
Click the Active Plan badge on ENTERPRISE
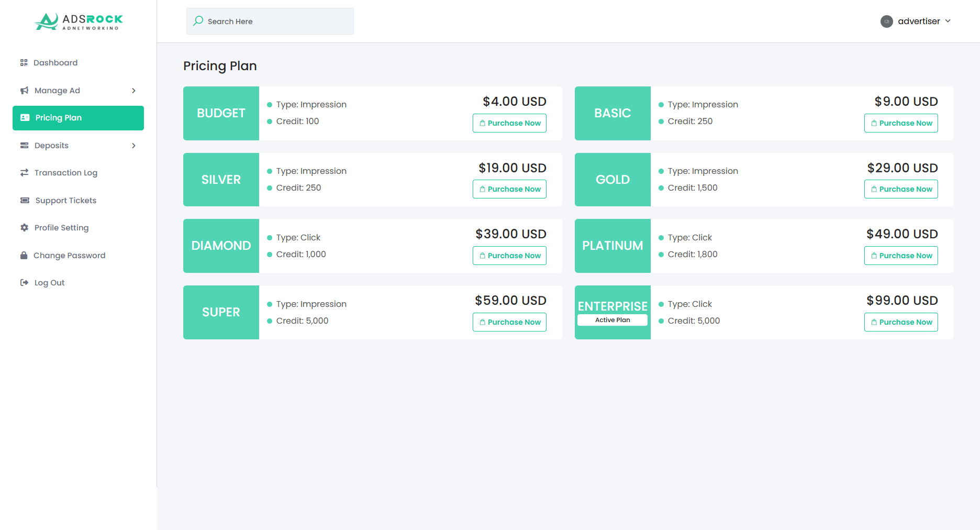tap(612, 319)
